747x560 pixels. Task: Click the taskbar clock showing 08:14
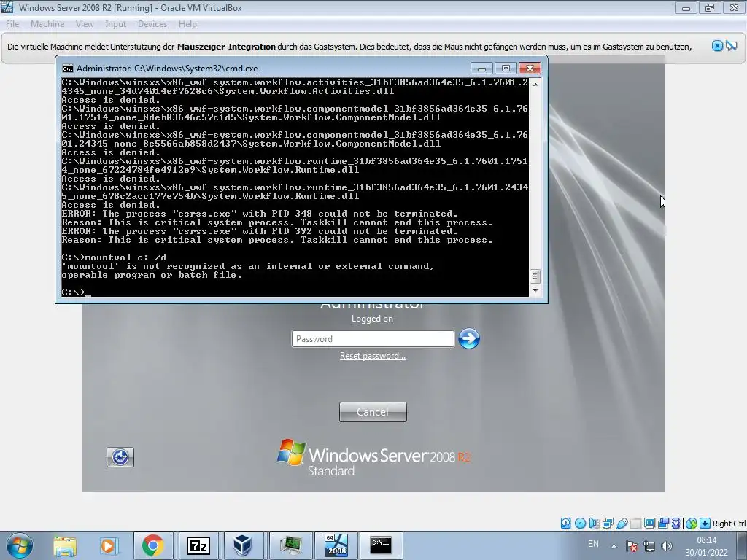tap(706, 546)
